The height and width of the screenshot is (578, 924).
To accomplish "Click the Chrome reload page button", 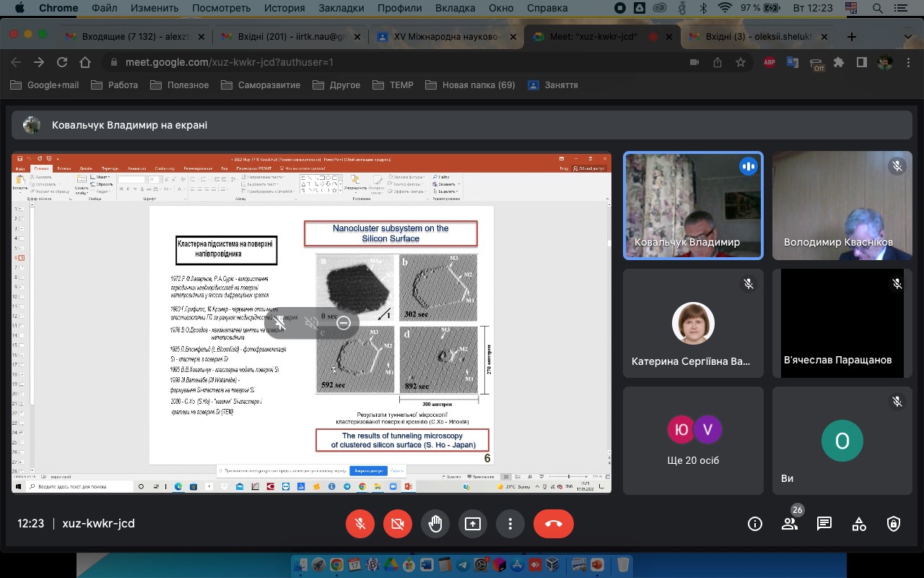I will [62, 63].
